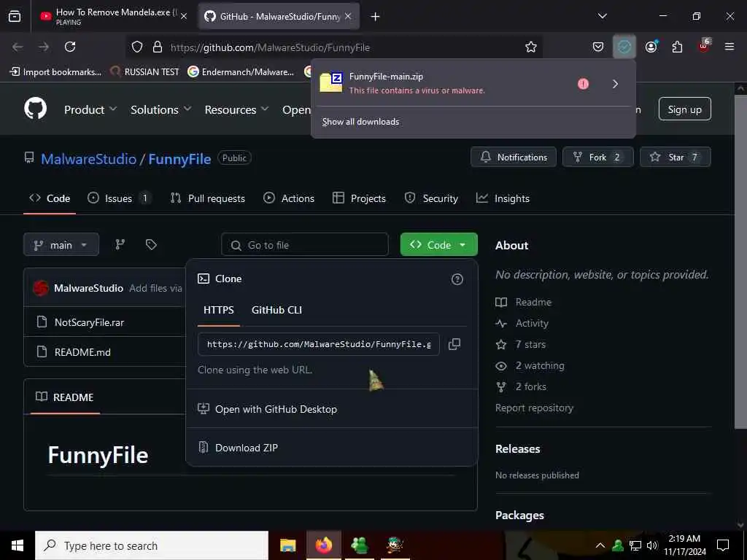
Task: Focus the Type here to search box
Action: click(x=152, y=545)
